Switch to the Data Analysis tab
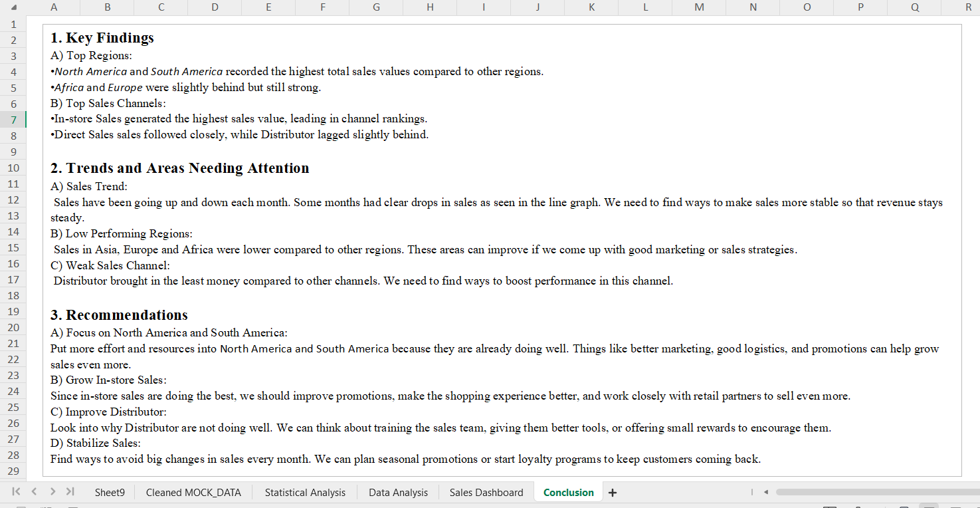 pyautogui.click(x=398, y=493)
